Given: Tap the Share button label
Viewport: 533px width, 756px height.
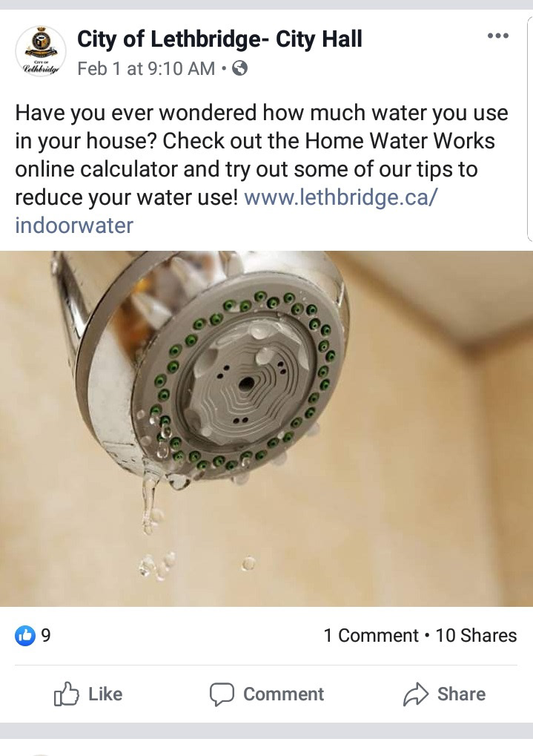Looking at the screenshot, I should 461,694.
